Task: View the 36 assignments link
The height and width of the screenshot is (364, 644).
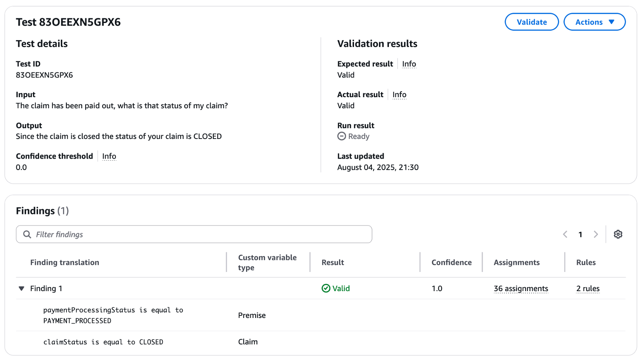Action: pos(520,289)
